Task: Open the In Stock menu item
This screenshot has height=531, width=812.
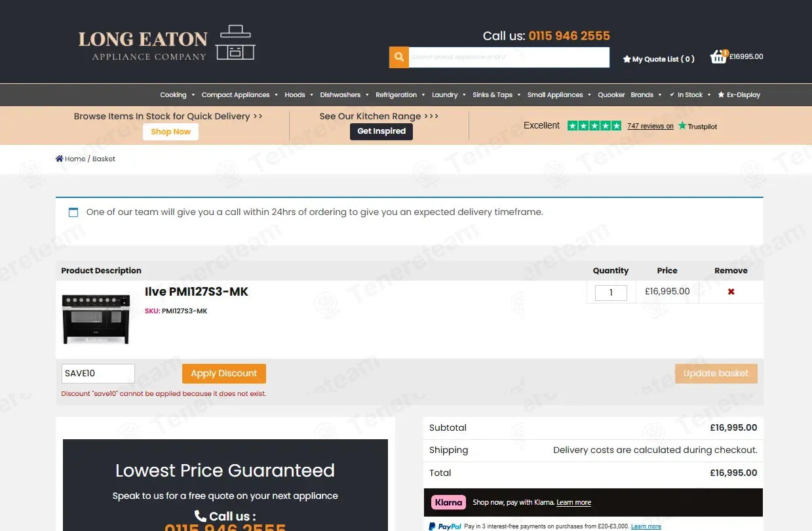Action: pos(689,95)
